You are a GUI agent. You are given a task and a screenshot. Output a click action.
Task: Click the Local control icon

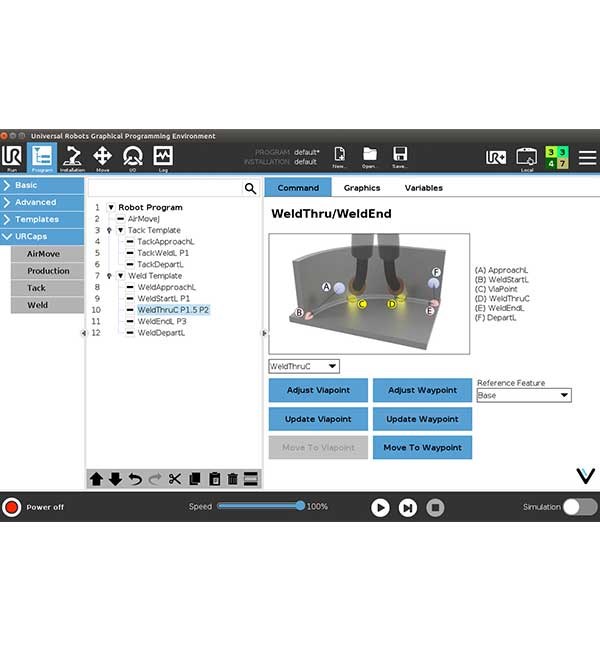coord(527,159)
